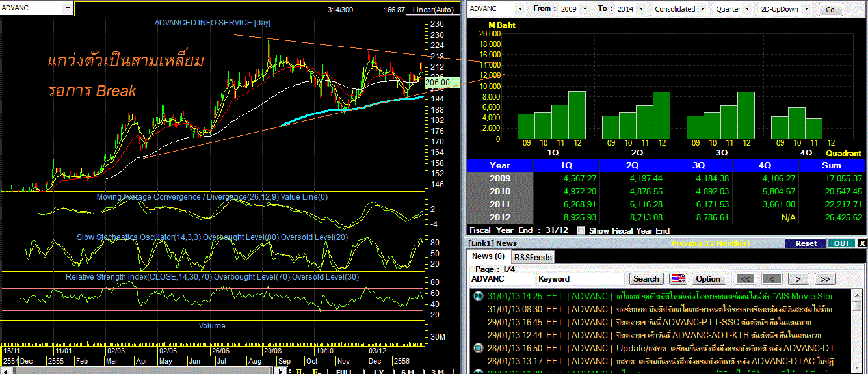868x374 pixels.
Task: Click the news Keyword input field
Action: [580, 279]
